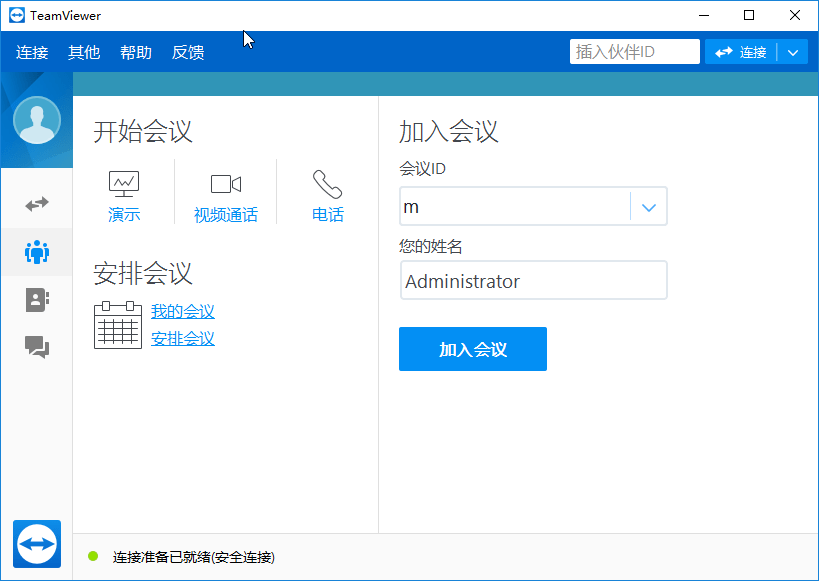Open the 其他 menu

84,52
